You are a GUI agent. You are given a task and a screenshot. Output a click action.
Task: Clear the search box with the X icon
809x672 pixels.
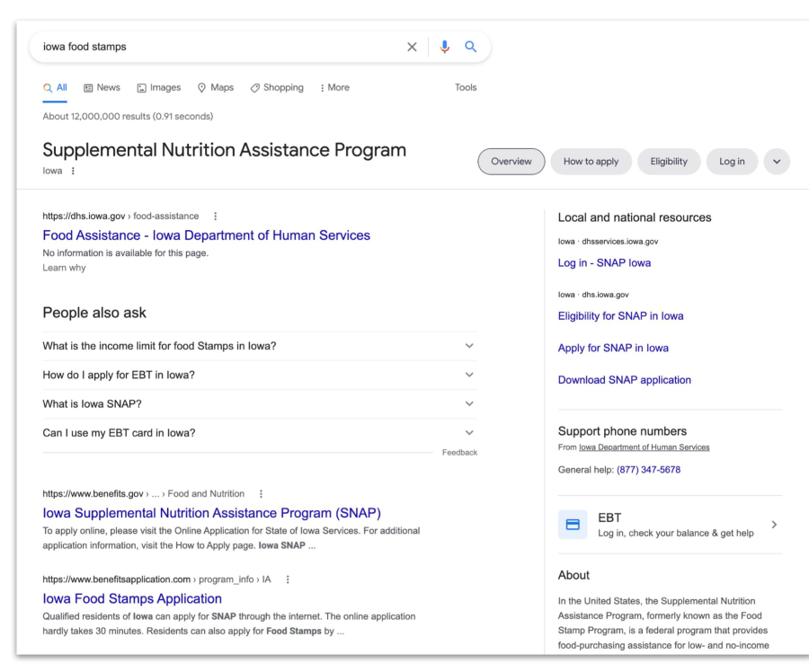coord(412,47)
